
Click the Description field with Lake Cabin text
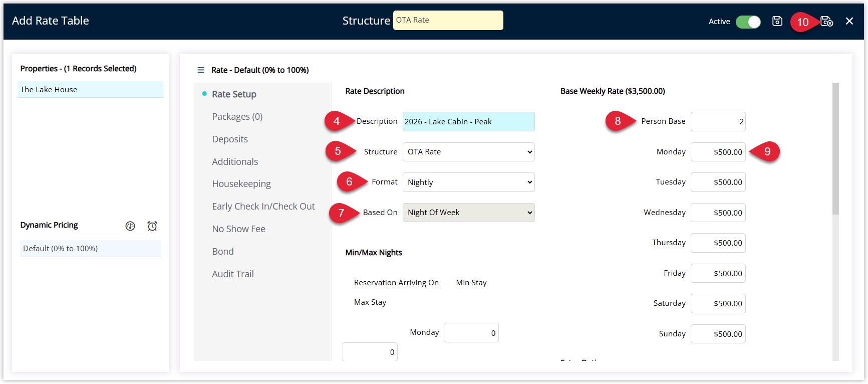coord(468,122)
